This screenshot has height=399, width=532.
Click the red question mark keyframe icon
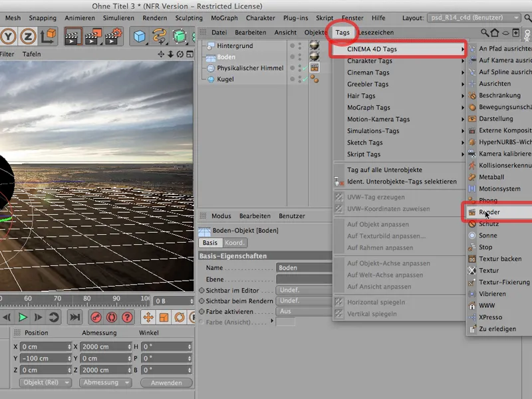pos(127,317)
